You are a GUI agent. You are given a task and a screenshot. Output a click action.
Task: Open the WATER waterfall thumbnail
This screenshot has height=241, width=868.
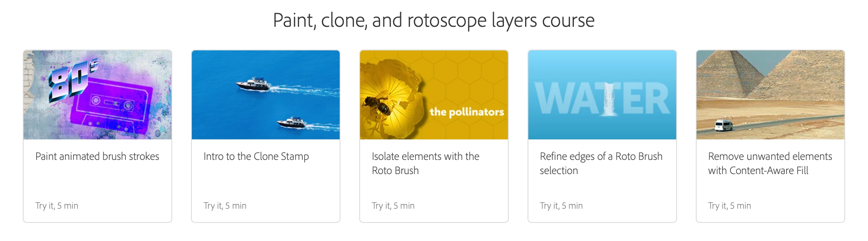[x=602, y=95]
